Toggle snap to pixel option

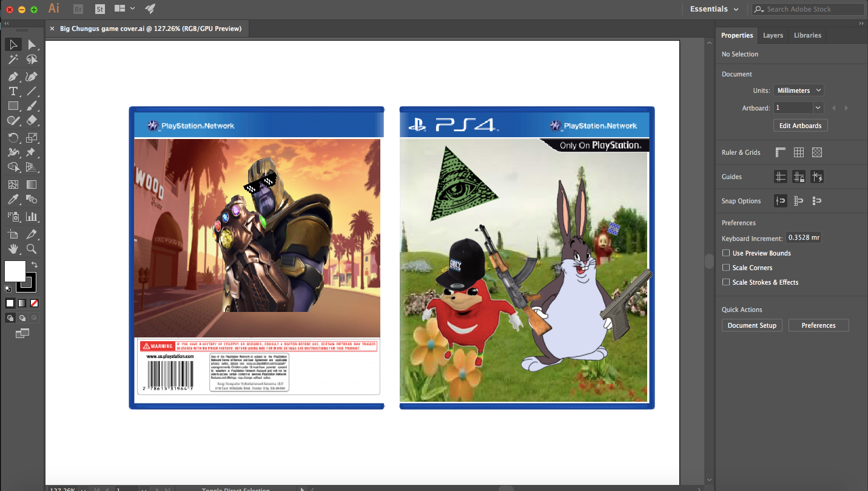(x=817, y=201)
